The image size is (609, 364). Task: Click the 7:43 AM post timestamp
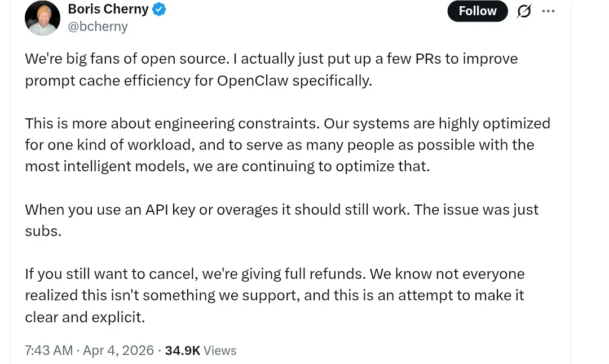[x=48, y=350]
